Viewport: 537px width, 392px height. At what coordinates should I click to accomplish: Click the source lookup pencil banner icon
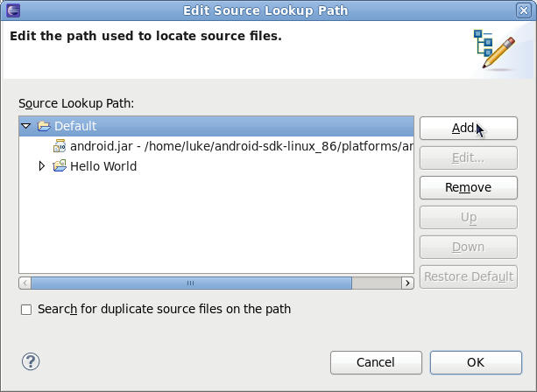click(494, 49)
